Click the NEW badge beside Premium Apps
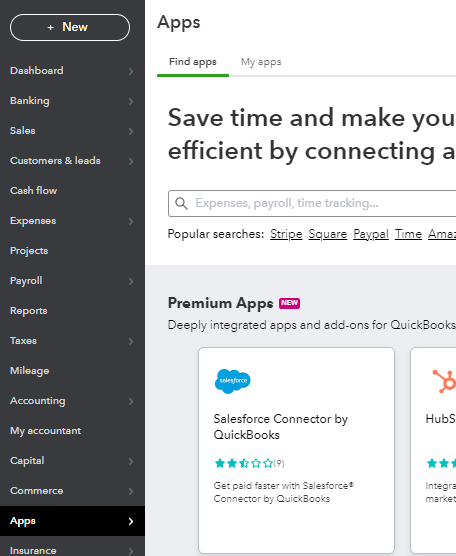Image resolution: width=456 pixels, height=556 pixels. tap(289, 303)
